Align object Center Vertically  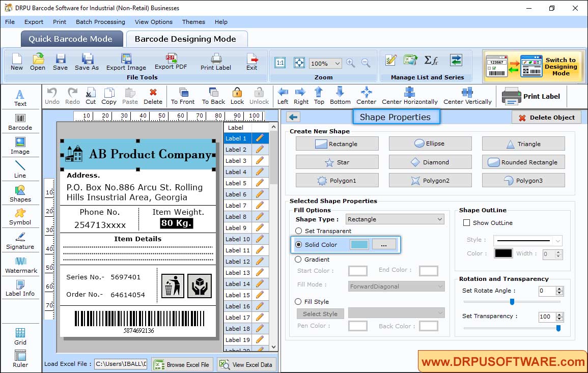467,96
